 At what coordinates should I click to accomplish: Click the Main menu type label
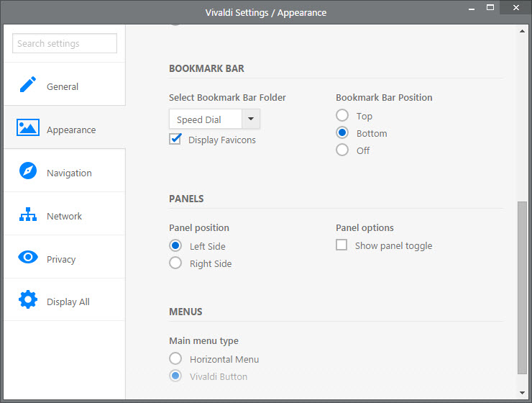204,341
